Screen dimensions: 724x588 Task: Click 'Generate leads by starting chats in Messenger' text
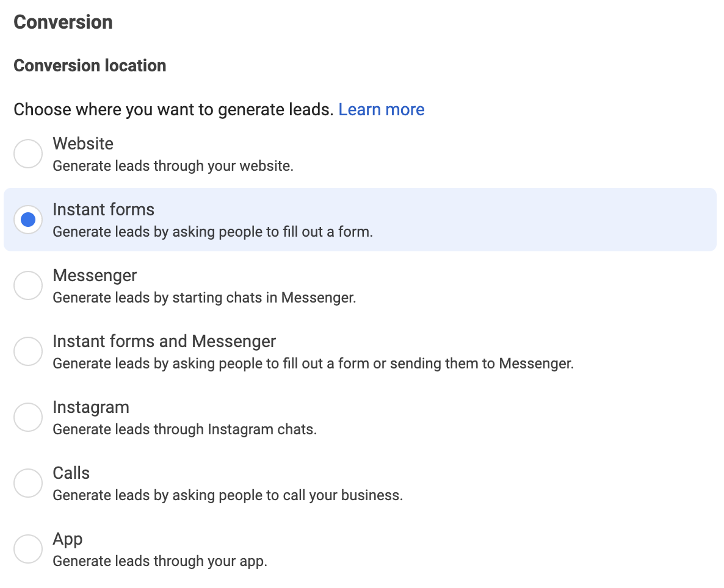click(205, 298)
